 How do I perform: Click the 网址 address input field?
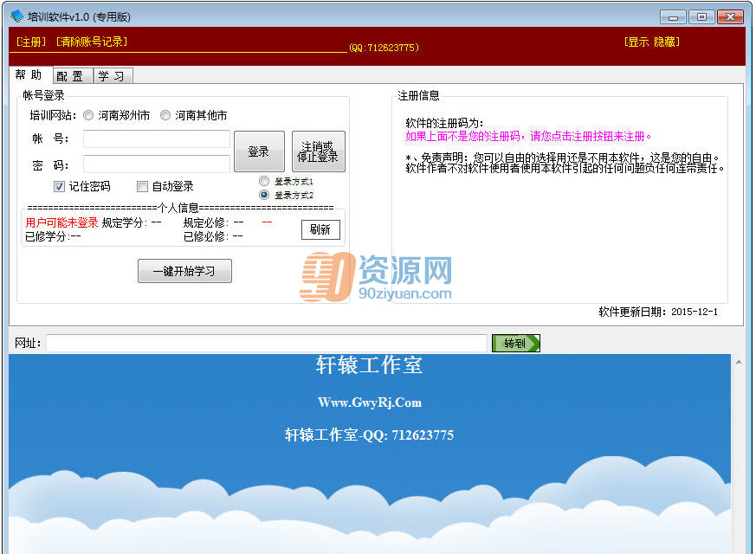pyautogui.click(x=267, y=343)
